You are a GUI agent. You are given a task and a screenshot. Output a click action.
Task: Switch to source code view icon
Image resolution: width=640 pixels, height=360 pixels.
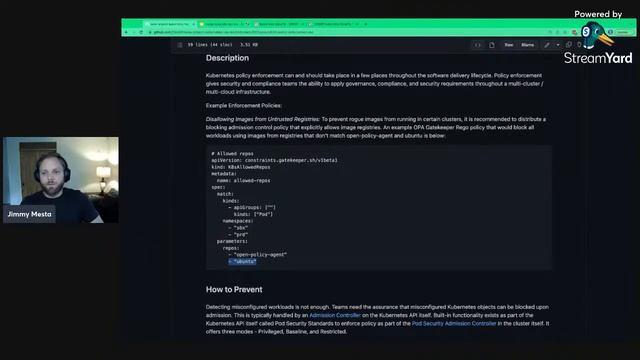pyautogui.click(x=478, y=45)
